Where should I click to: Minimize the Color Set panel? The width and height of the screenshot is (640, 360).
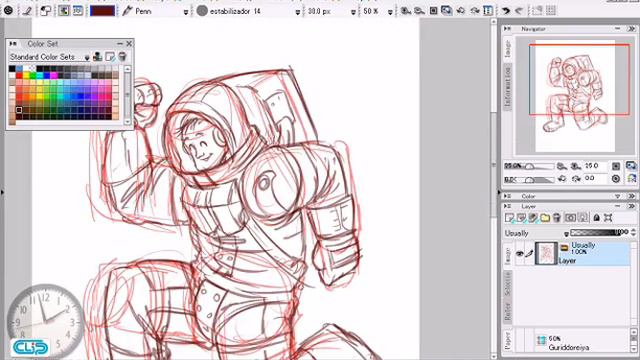coord(120,43)
